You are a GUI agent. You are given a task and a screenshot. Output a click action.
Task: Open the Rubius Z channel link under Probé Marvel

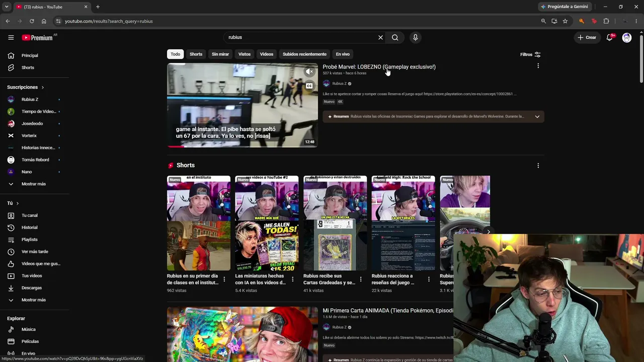click(x=339, y=83)
